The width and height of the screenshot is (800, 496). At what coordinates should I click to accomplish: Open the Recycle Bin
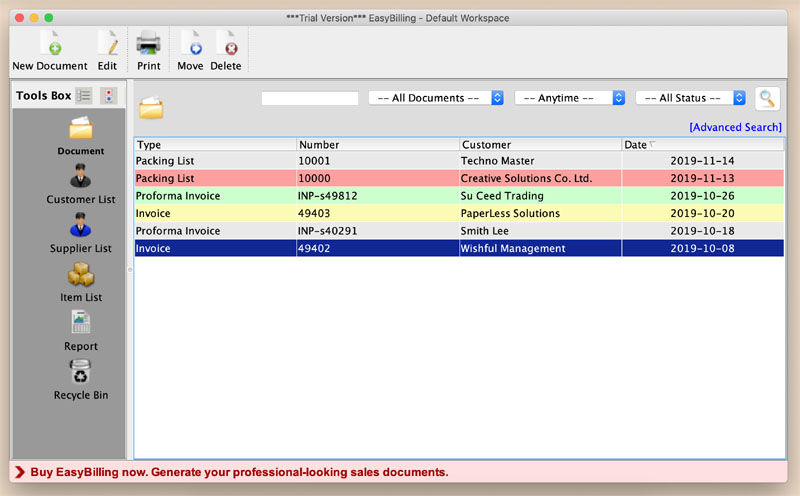click(x=81, y=380)
